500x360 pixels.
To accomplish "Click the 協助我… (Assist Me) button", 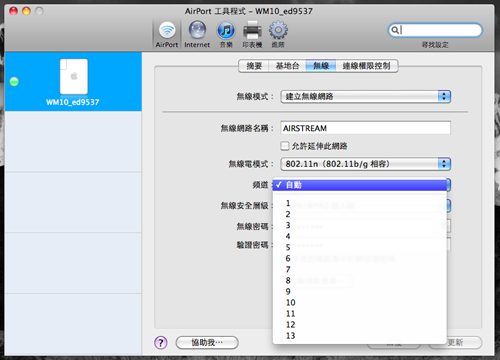I will tap(207, 342).
